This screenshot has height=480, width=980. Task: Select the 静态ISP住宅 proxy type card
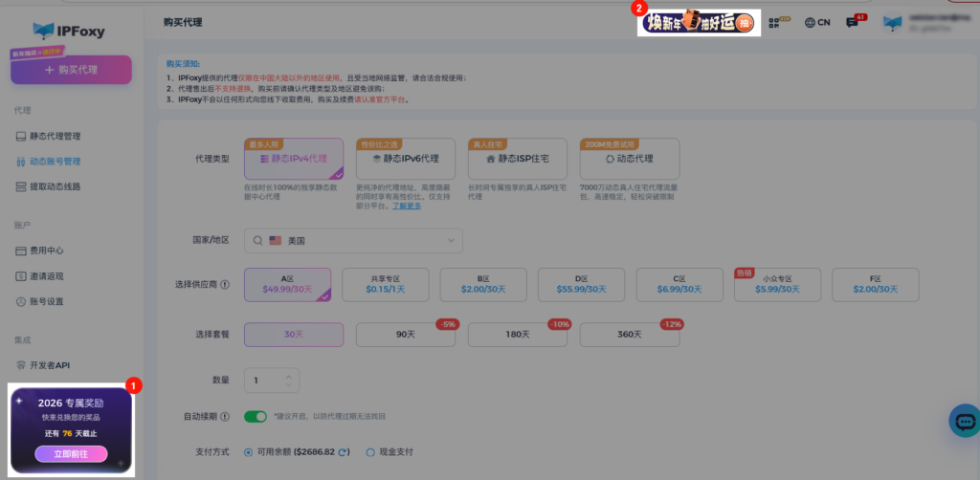point(518,159)
